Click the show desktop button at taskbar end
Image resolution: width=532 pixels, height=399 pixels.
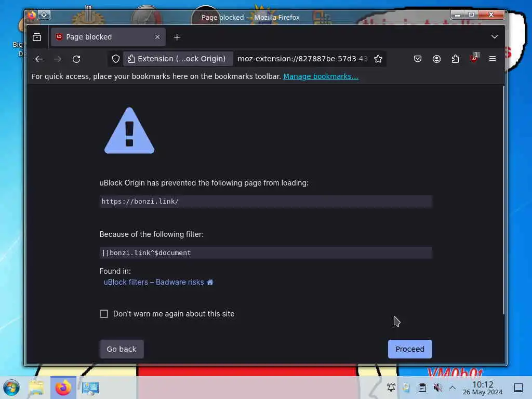(518, 388)
